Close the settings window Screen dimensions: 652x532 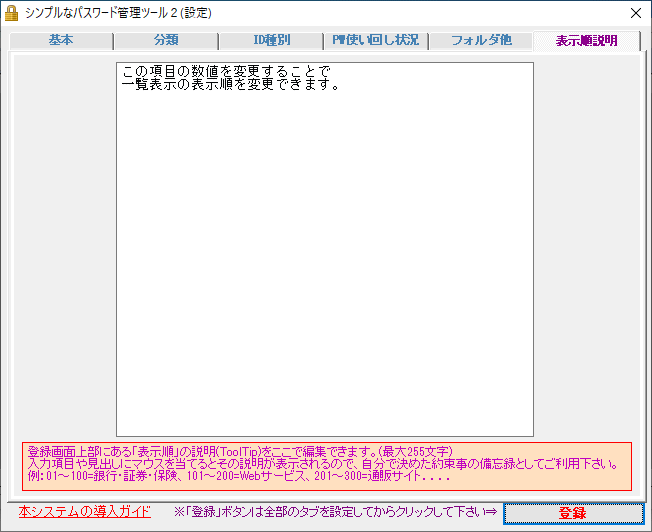tap(635, 13)
